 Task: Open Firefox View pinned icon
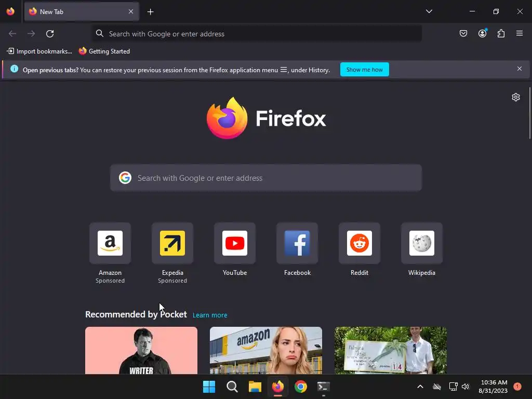[10, 11]
